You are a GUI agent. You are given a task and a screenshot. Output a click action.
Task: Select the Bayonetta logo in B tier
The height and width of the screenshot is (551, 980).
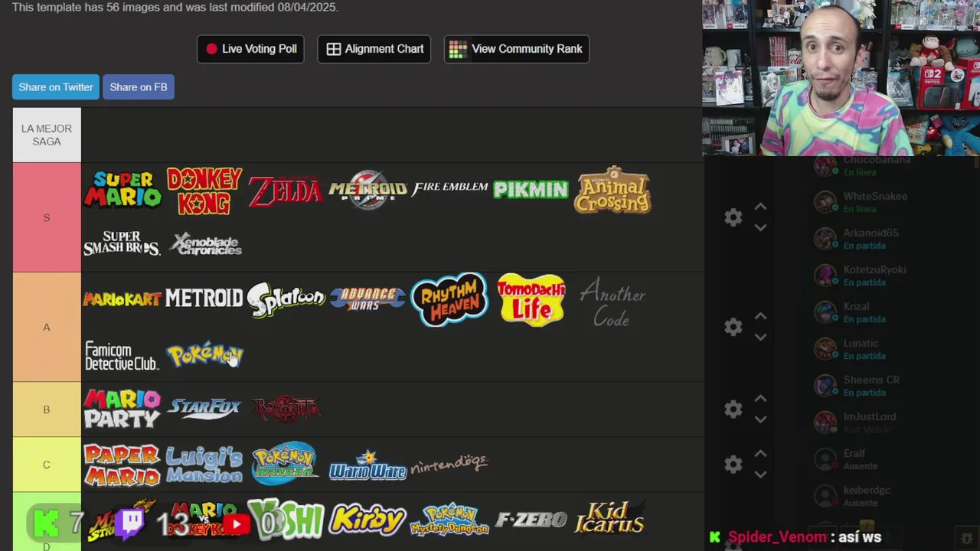286,409
